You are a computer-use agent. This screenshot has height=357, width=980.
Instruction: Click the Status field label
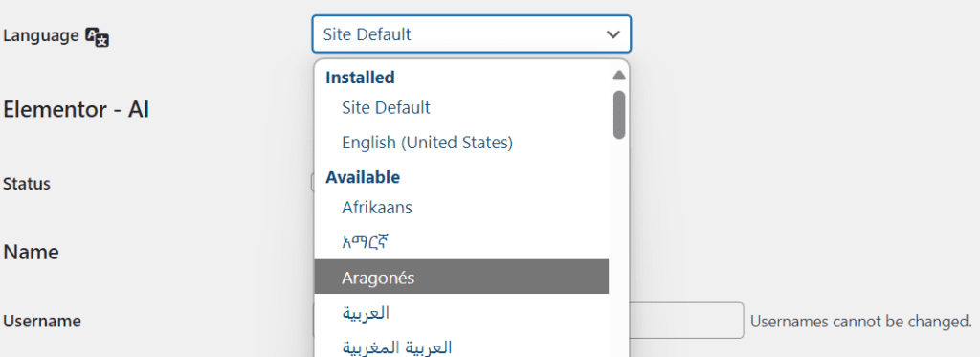point(27,184)
